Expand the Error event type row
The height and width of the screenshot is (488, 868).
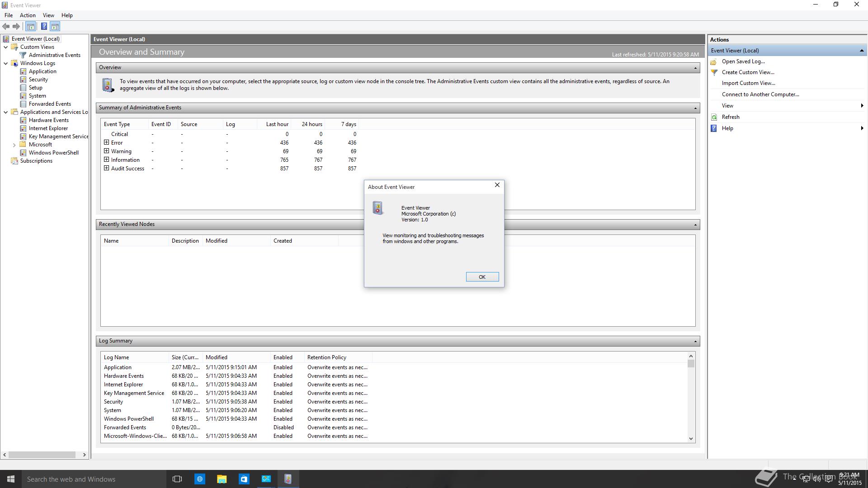pyautogui.click(x=107, y=142)
